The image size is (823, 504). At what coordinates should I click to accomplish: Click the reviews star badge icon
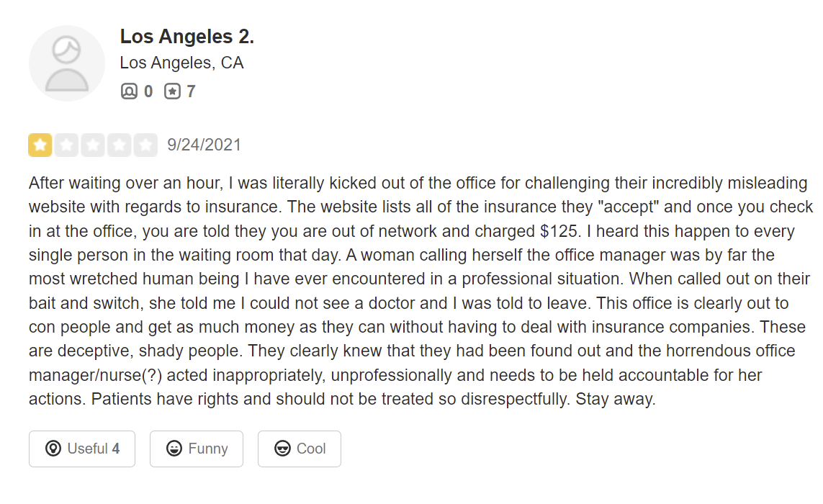[x=172, y=91]
